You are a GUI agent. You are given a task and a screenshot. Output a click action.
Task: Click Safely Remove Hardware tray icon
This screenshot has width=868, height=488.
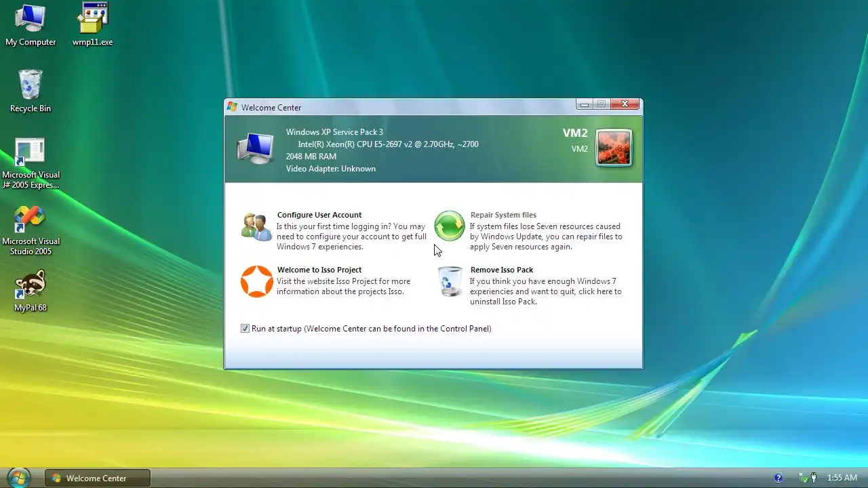pyautogui.click(x=803, y=478)
